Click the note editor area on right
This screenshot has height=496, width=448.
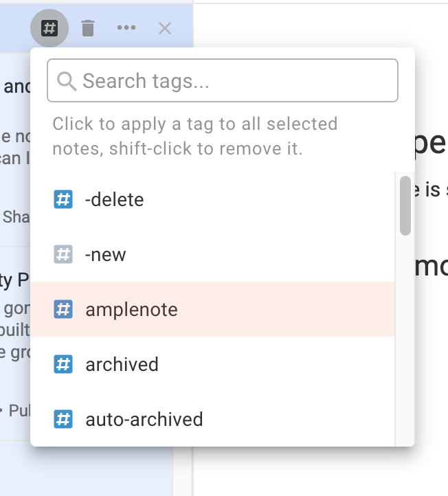click(432, 380)
